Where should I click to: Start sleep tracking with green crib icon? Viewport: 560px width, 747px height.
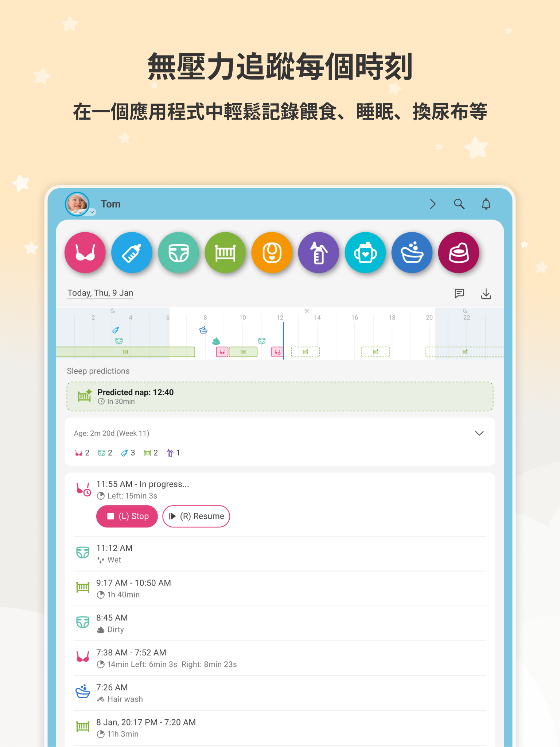pyautogui.click(x=225, y=252)
